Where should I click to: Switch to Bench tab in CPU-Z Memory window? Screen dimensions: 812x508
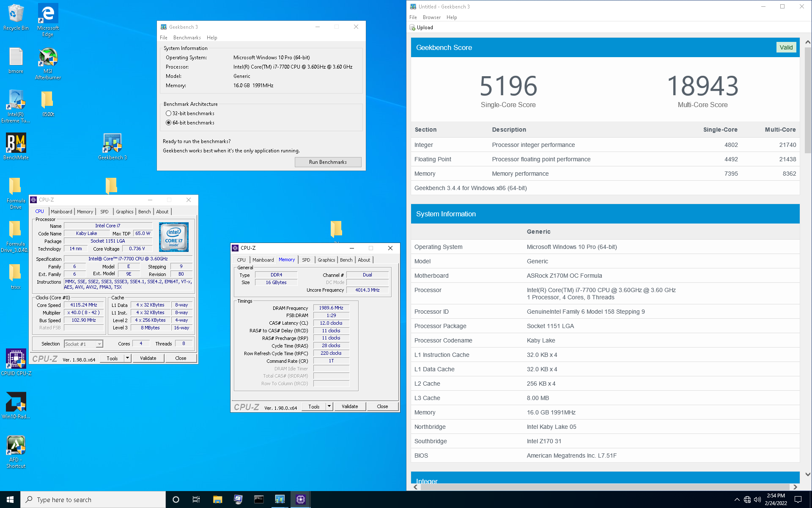pyautogui.click(x=346, y=260)
